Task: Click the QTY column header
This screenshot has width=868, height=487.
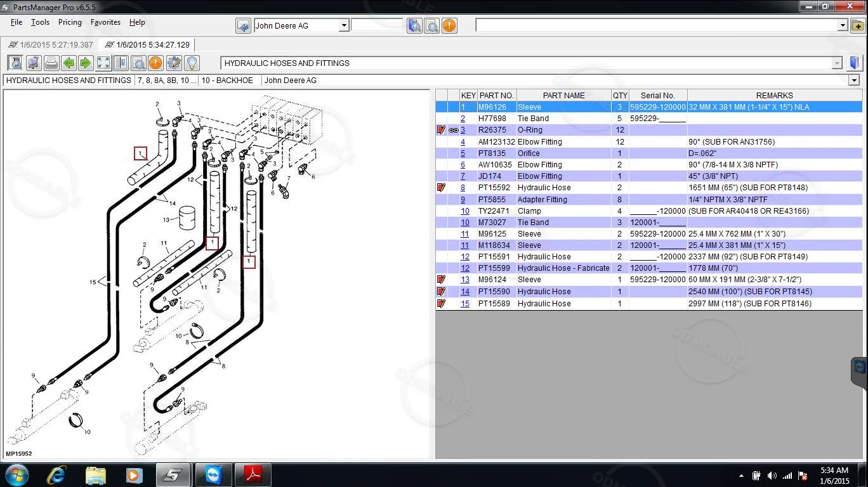Action: click(620, 96)
